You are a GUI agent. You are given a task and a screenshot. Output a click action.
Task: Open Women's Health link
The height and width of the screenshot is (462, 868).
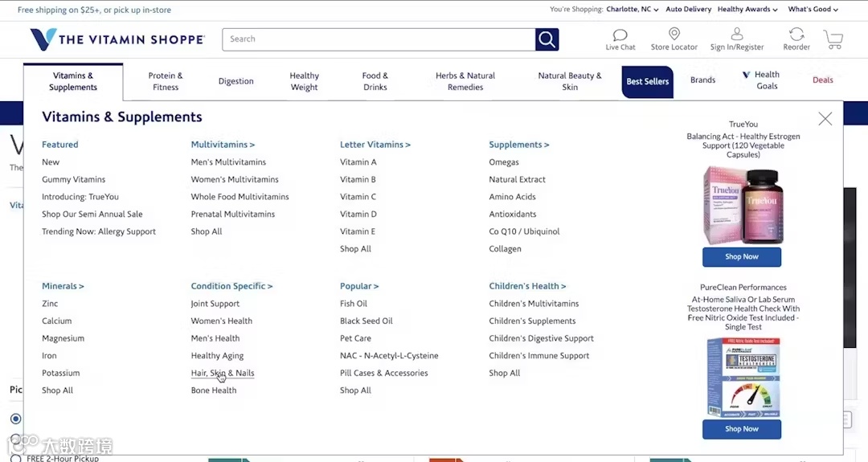222,321
